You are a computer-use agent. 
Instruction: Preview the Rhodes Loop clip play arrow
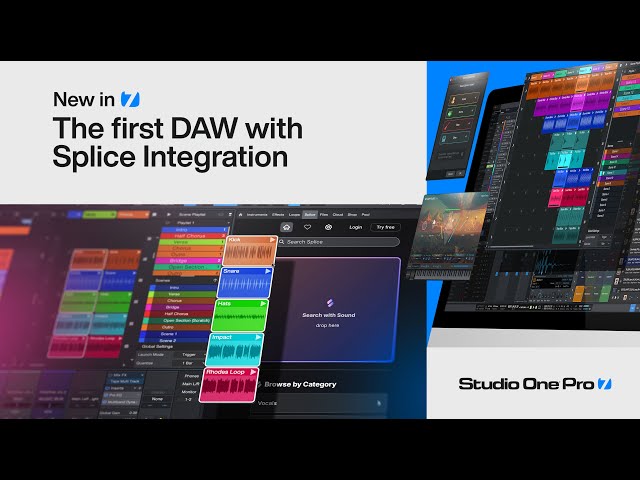253,372
